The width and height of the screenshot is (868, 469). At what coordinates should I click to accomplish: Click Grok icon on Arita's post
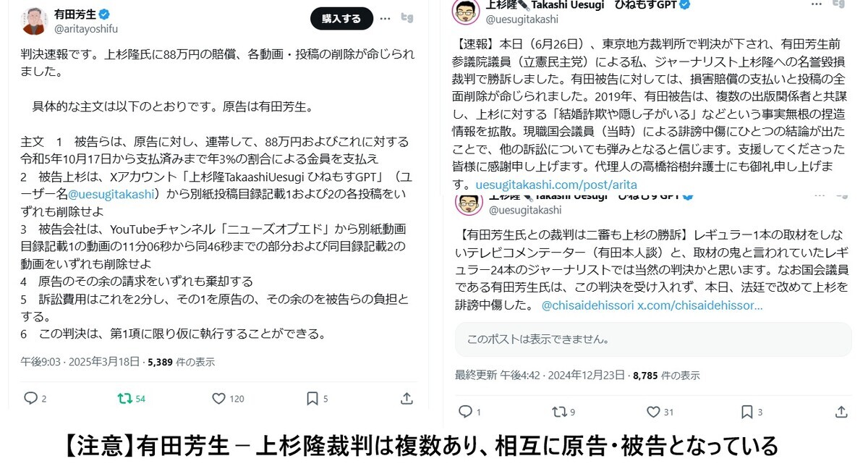coord(407,17)
